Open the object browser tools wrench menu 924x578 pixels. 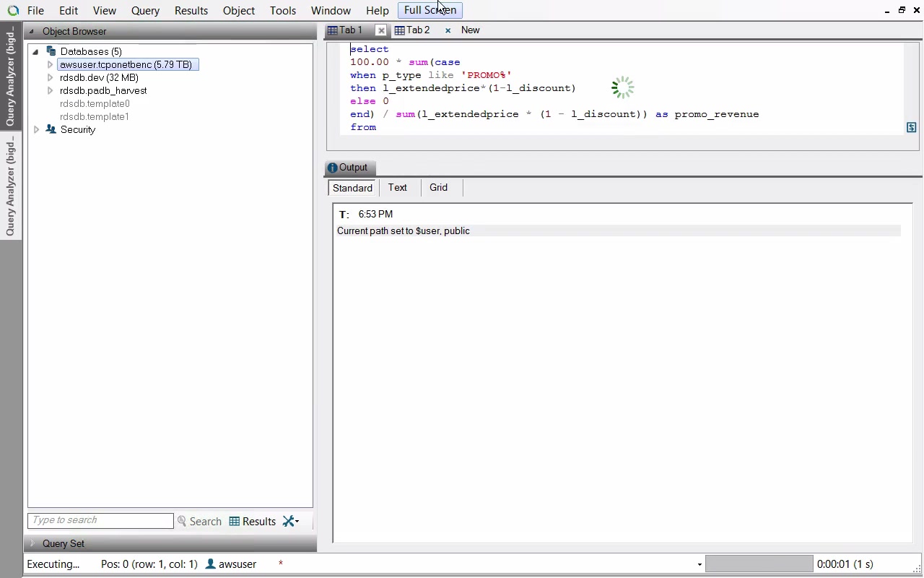pos(291,522)
